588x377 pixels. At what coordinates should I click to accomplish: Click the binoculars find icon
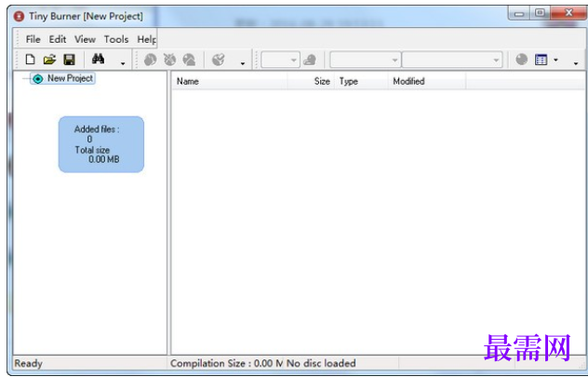[x=99, y=59]
